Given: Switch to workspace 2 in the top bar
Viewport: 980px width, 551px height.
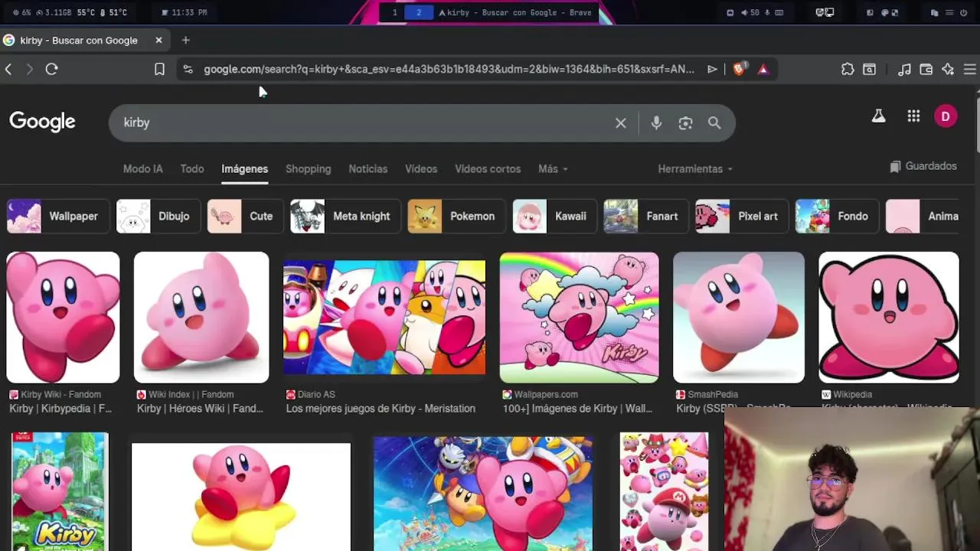Looking at the screenshot, I should coord(418,12).
